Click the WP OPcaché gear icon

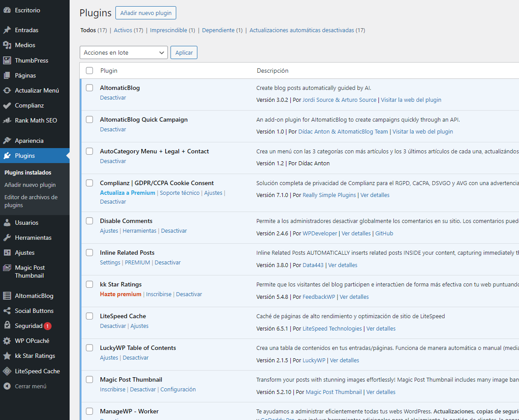[7, 340]
